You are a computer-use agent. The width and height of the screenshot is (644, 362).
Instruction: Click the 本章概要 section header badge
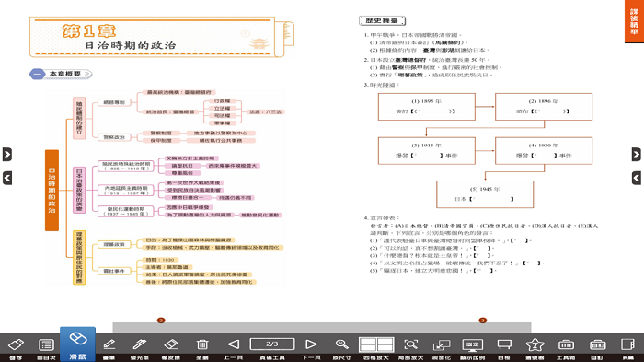[x=61, y=74]
